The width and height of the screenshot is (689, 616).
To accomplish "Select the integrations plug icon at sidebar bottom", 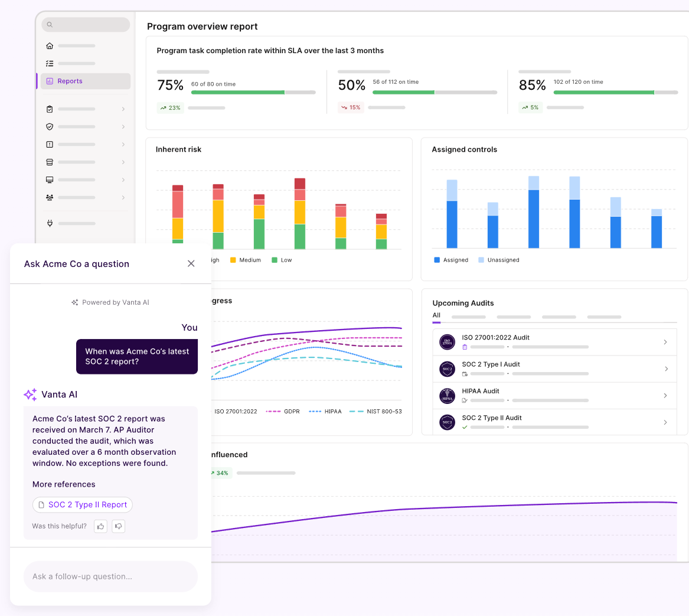I will [x=50, y=223].
